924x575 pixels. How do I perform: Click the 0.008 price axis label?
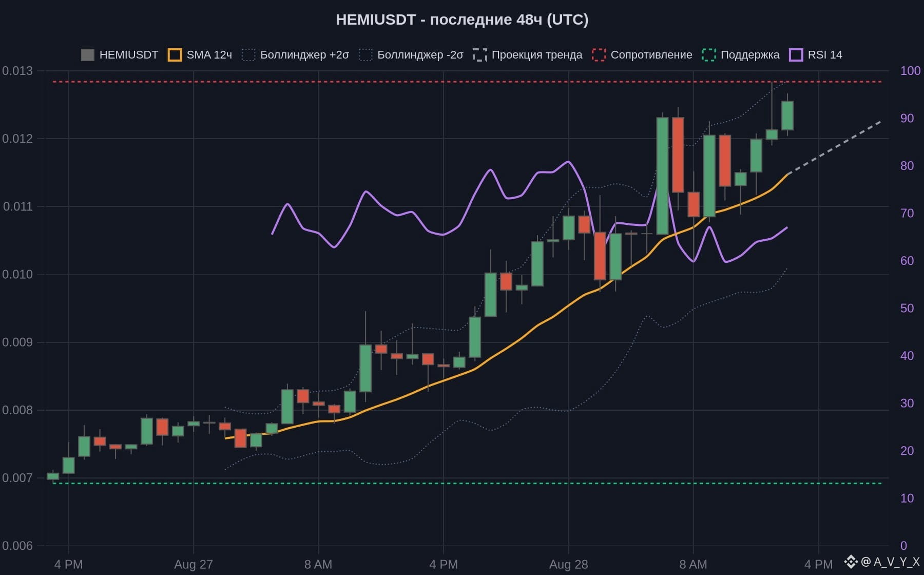pyautogui.click(x=17, y=410)
